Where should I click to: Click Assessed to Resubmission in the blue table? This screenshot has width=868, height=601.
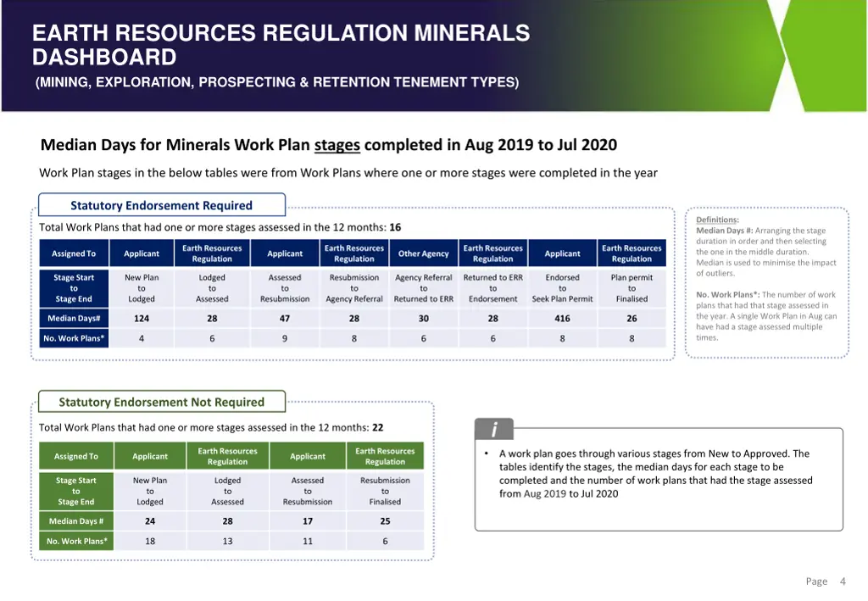pos(285,288)
